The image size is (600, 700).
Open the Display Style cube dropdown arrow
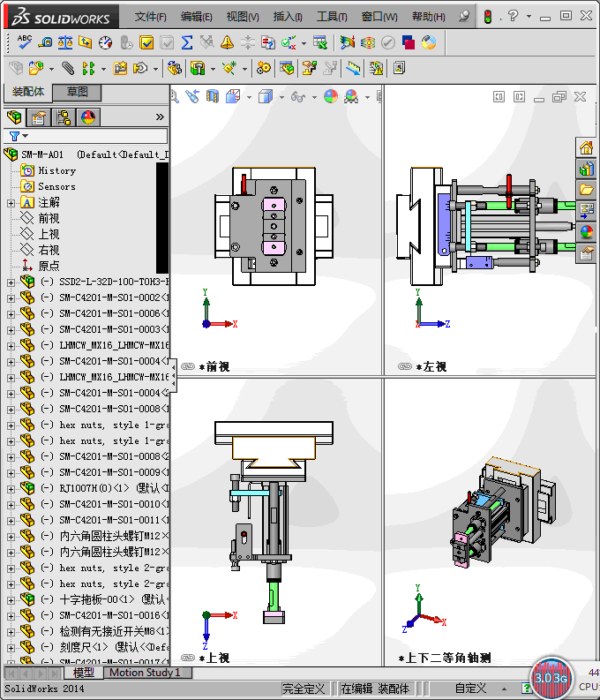281,97
